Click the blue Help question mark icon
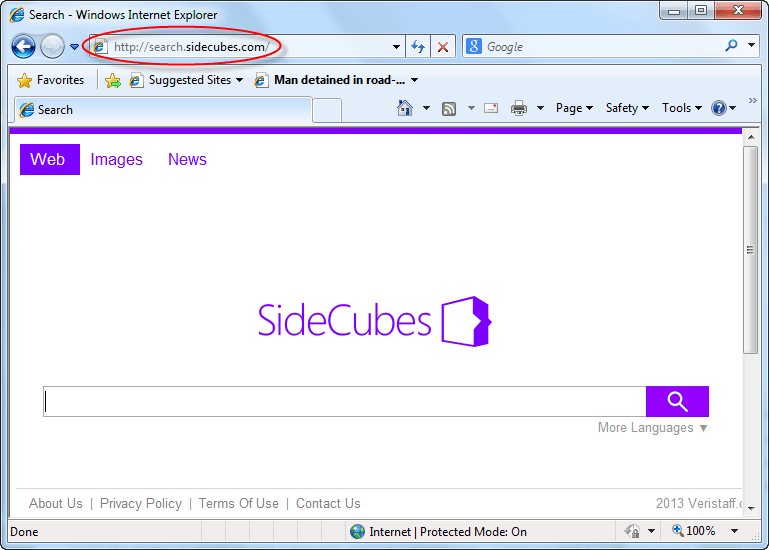The height and width of the screenshot is (550, 769). pyautogui.click(x=719, y=108)
